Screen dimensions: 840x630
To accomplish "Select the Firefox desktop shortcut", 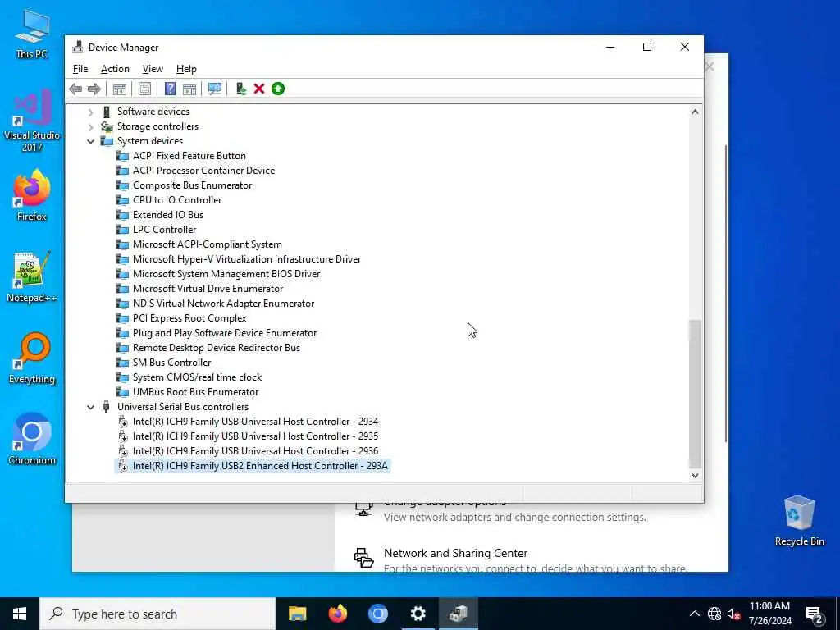I will point(32,195).
